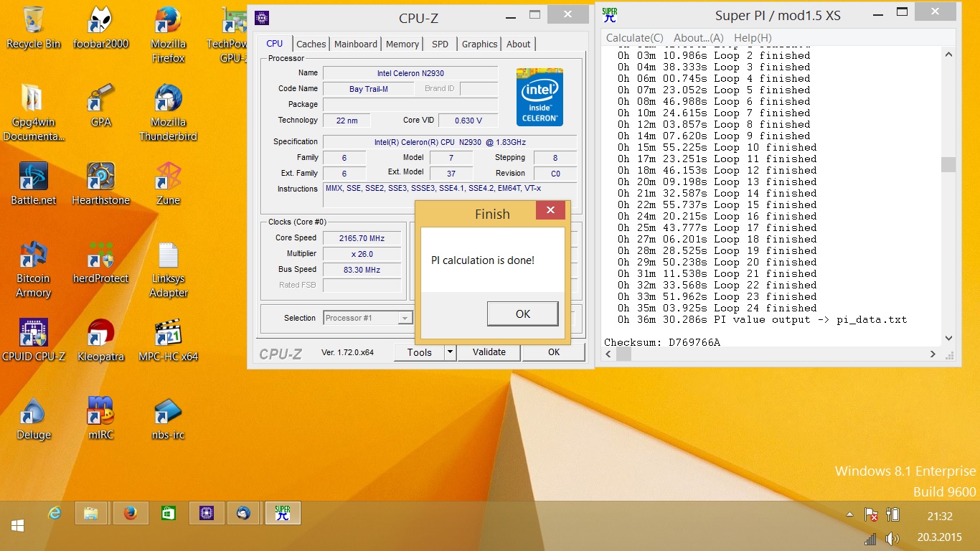Switch to the Mainboard tab in CPU-Z
The height and width of the screenshot is (551, 980).
click(355, 44)
